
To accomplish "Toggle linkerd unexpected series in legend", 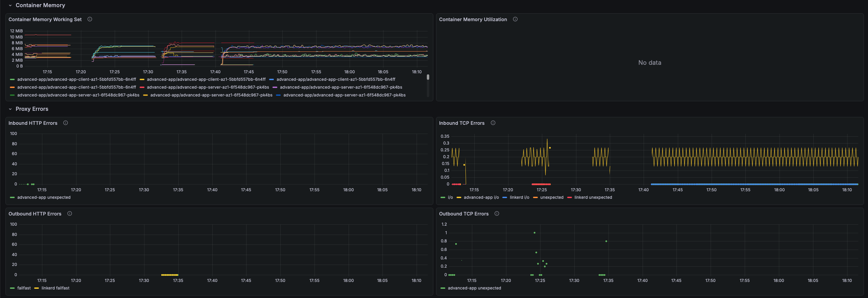I will 593,197.
